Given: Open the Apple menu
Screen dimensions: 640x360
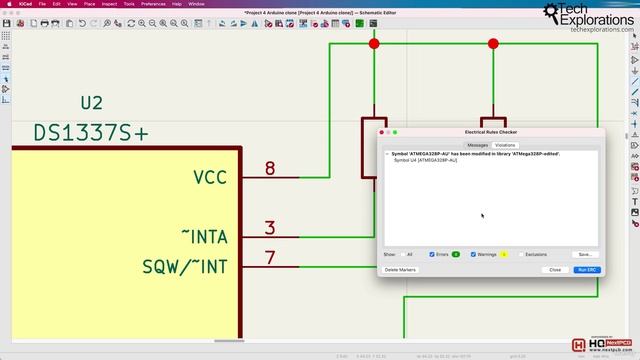Looking at the screenshot, I should pos(9,4).
